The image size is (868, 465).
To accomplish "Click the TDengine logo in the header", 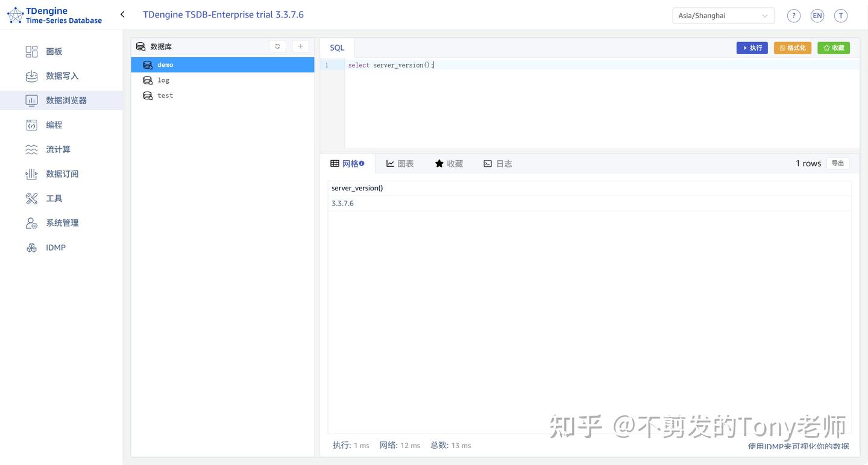I will 54,16.
